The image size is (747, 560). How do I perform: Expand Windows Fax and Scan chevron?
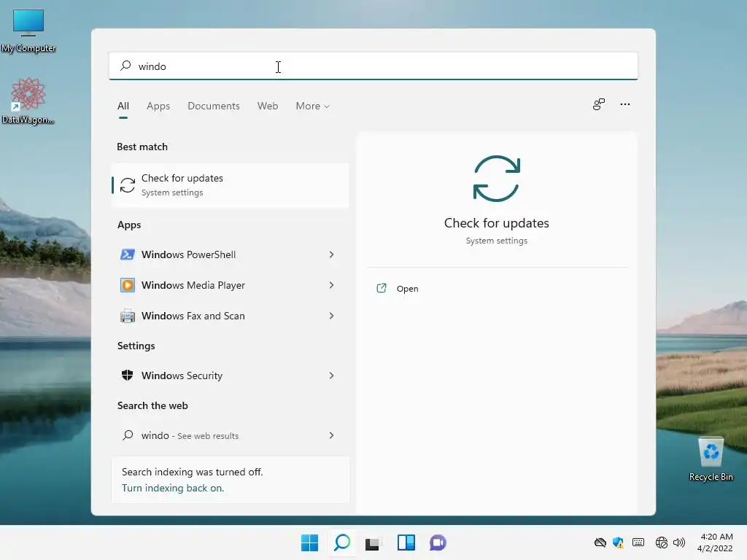[x=332, y=316]
